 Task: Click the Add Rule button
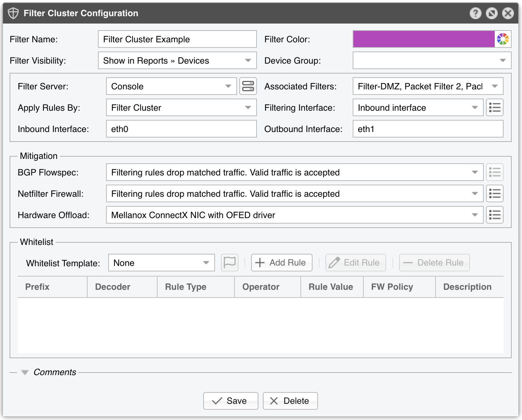pos(282,263)
